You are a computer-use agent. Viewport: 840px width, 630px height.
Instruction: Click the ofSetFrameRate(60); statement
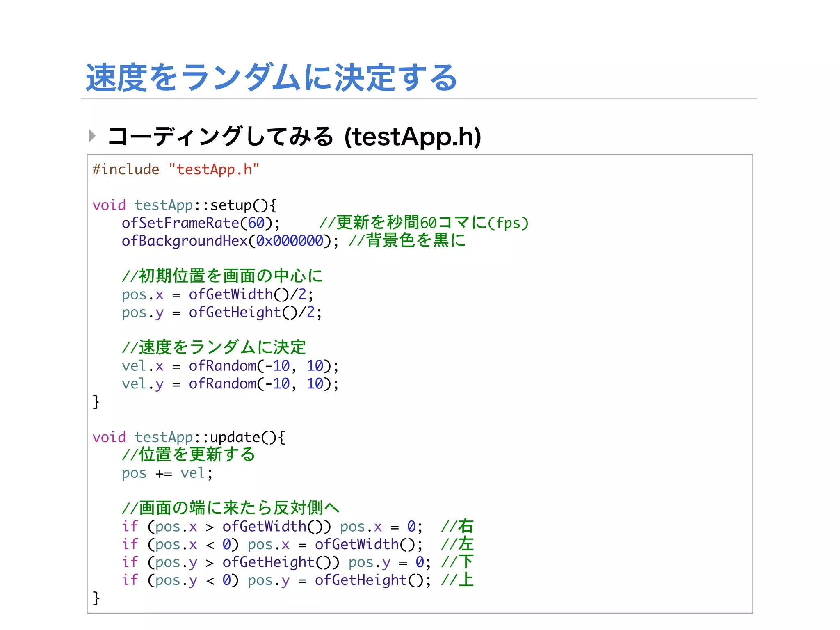point(201,223)
